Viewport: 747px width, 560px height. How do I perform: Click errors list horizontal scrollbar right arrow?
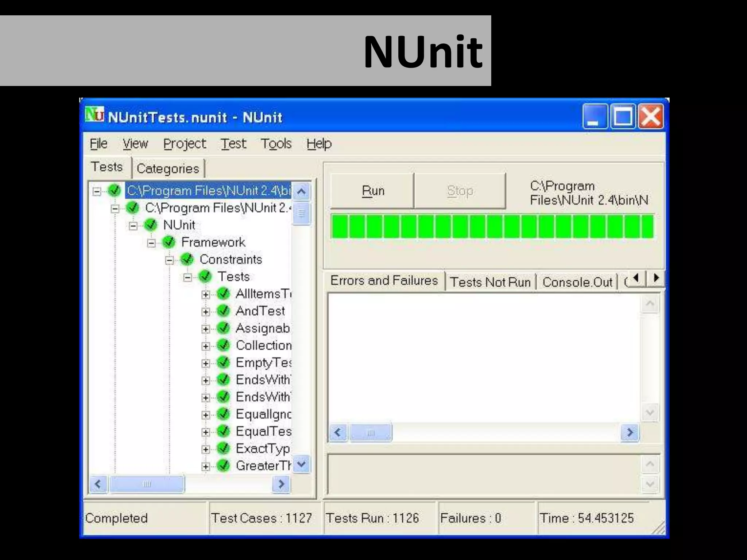pos(630,433)
